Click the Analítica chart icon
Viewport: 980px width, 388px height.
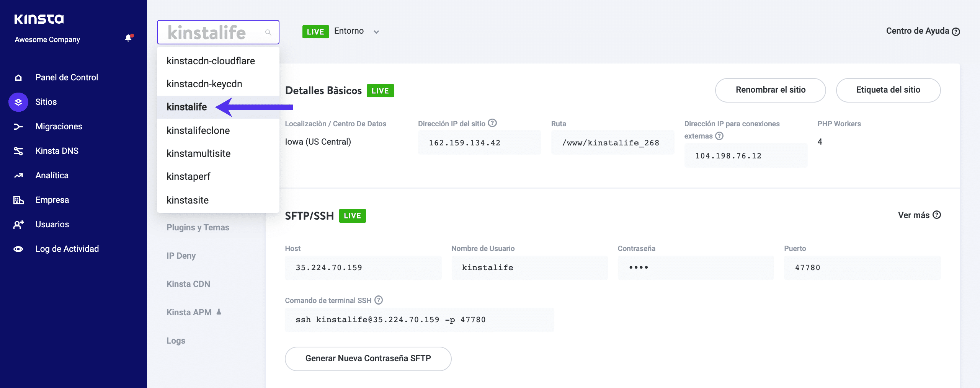(x=18, y=175)
